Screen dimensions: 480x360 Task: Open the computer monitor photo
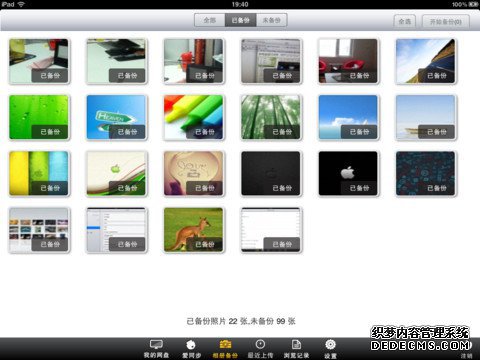point(271,61)
